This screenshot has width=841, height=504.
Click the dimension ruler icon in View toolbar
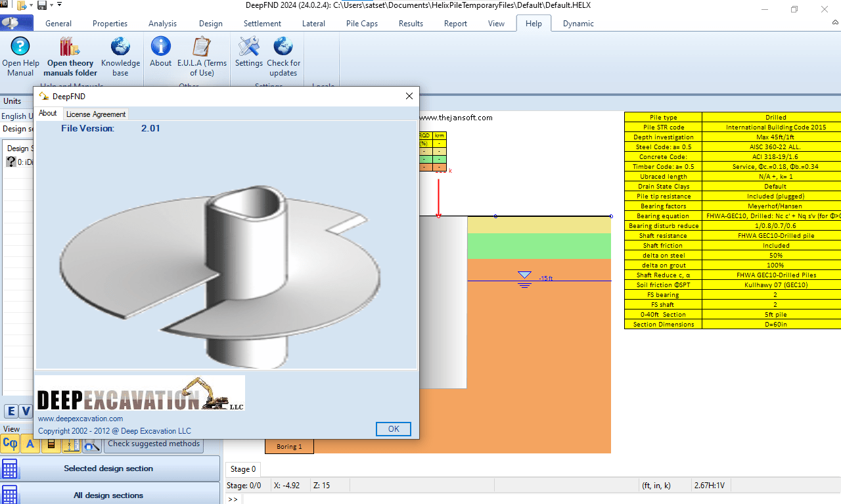coord(71,444)
